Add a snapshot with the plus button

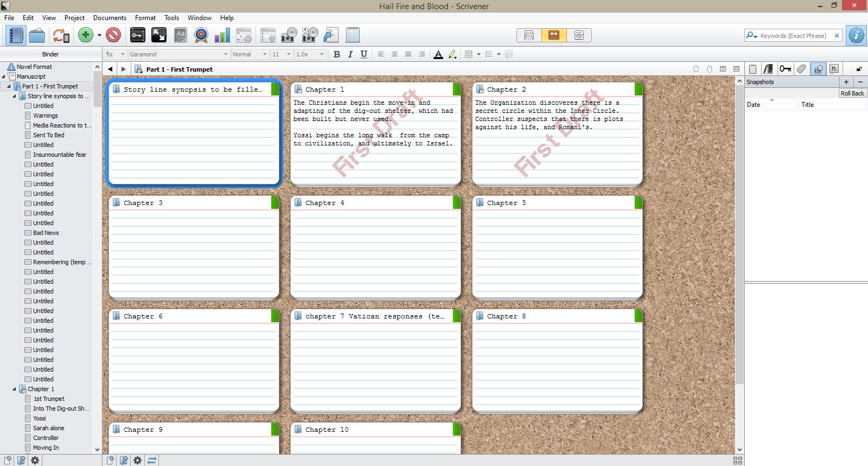846,82
